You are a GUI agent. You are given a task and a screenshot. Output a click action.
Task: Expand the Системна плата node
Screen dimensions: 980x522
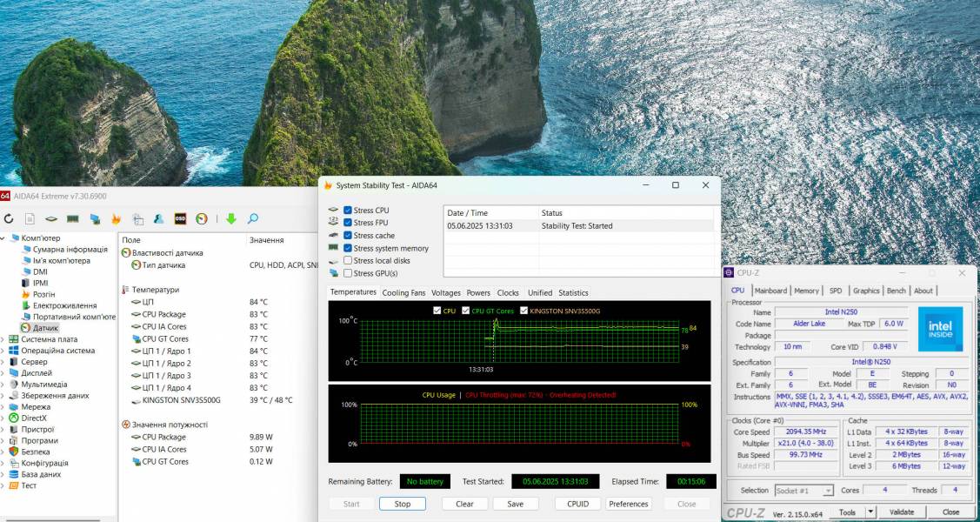[3, 339]
